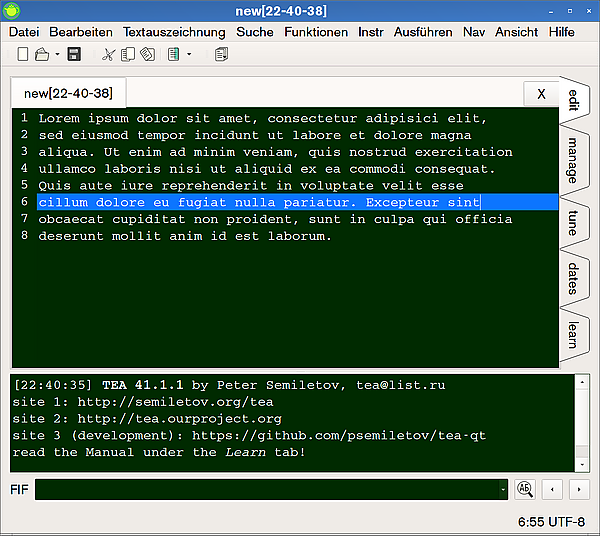Click the copy icon in toolbar
Viewport: 600px width, 536px height.
[128, 54]
